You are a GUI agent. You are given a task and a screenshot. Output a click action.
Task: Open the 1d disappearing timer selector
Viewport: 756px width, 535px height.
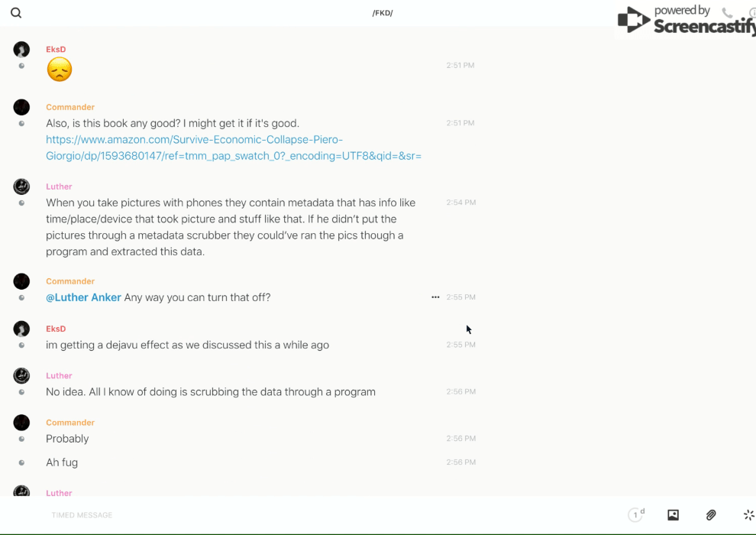[x=636, y=515]
